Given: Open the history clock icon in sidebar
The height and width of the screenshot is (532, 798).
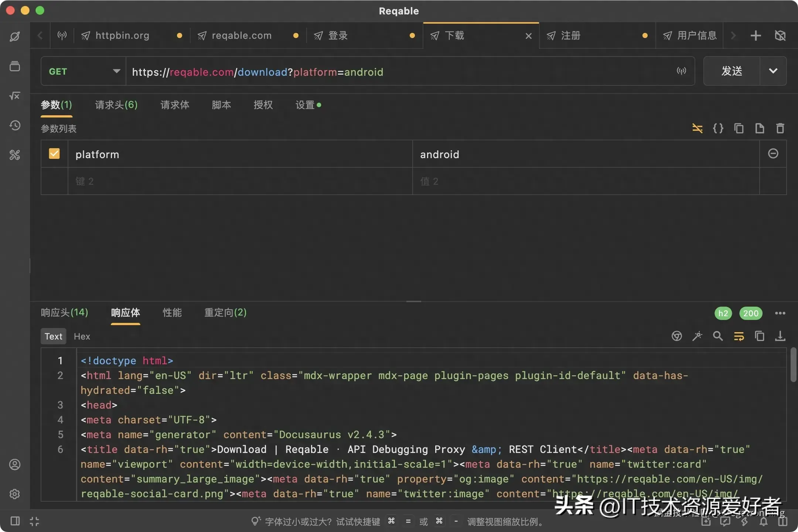Looking at the screenshot, I should pyautogui.click(x=15, y=125).
